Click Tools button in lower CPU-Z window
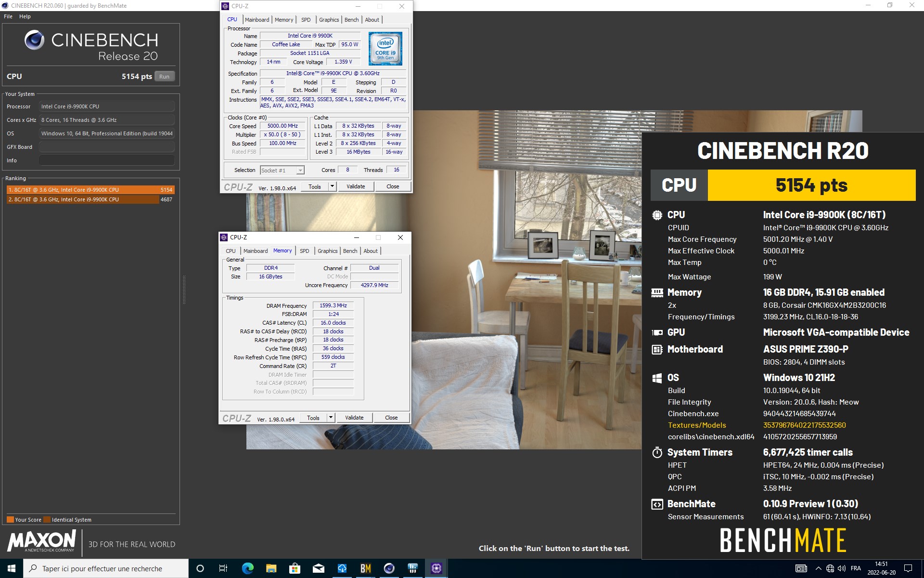924x578 pixels. point(313,418)
